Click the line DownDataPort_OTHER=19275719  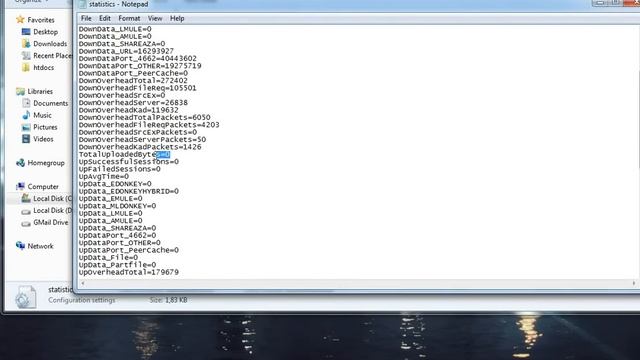140,66
